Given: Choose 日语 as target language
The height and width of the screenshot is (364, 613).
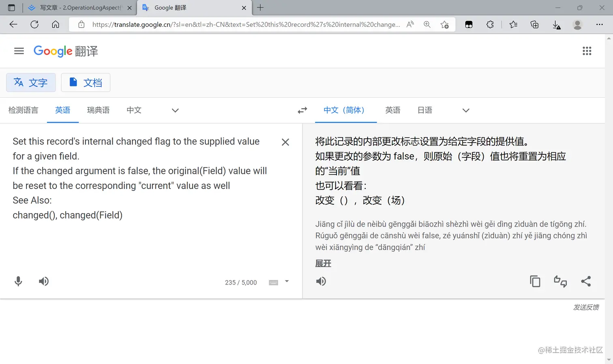Looking at the screenshot, I should pos(425,110).
